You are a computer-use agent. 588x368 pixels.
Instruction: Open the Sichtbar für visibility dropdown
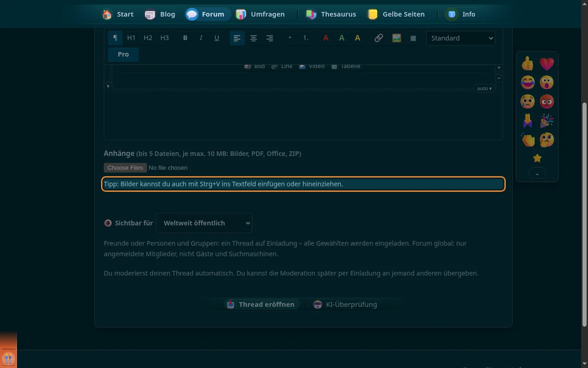[204, 223]
